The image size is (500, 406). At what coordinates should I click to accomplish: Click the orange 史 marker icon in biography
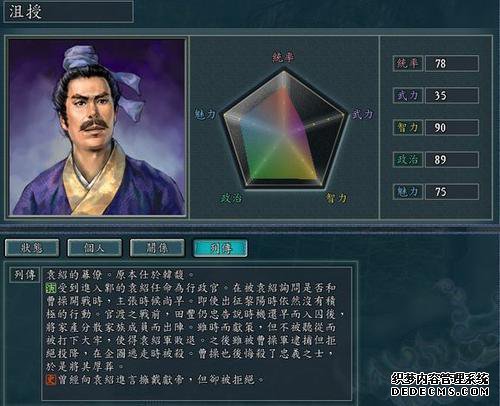tap(51, 379)
